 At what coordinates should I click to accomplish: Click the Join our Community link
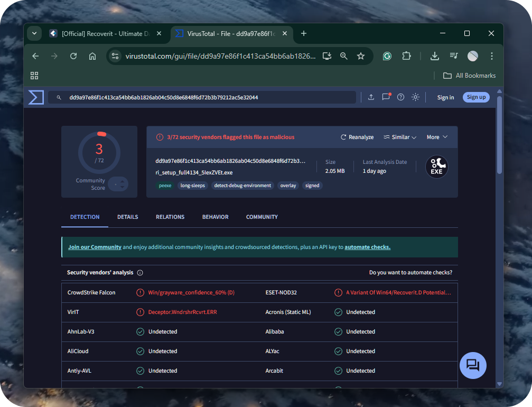click(95, 247)
